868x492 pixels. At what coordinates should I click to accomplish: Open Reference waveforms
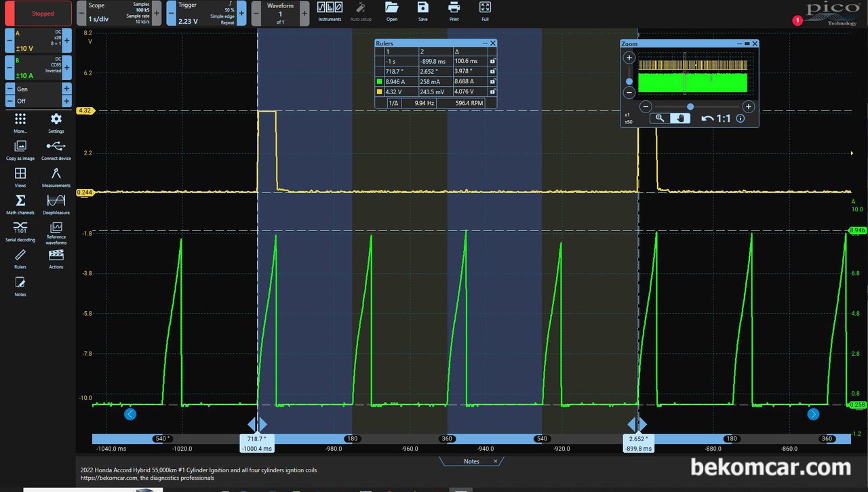point(56,232)
